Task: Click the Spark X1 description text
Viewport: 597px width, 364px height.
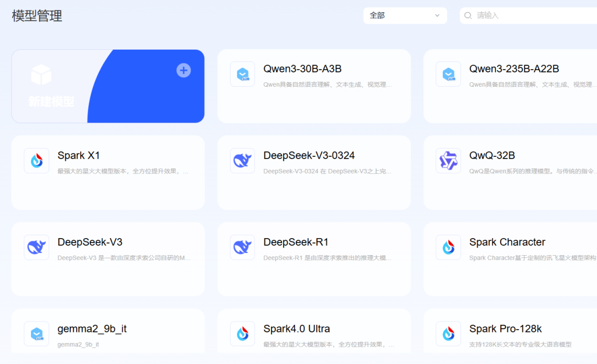Action: 123,171
